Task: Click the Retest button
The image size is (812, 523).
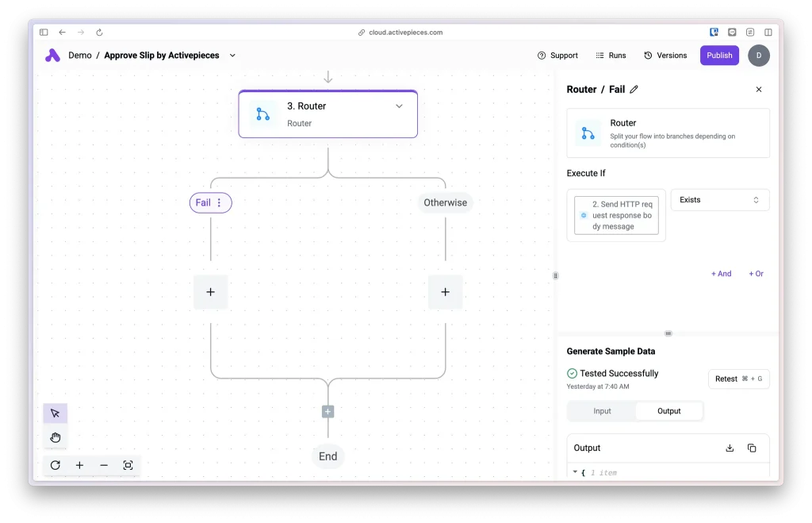Action: pos(738,379)
